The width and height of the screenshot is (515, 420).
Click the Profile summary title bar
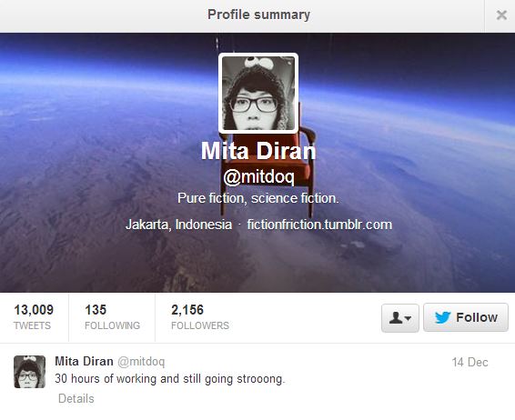tap(258, 15)
